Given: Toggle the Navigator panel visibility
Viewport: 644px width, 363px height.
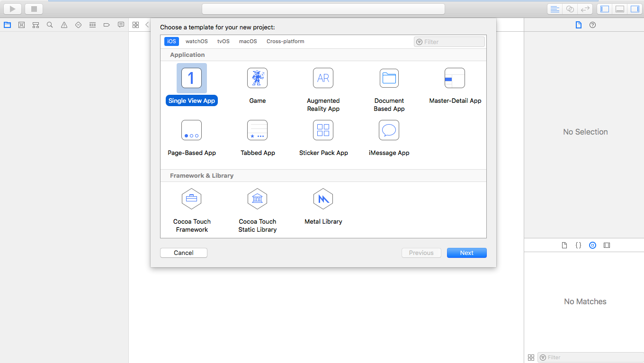Looking at the screenshot, I should point(605,9).
